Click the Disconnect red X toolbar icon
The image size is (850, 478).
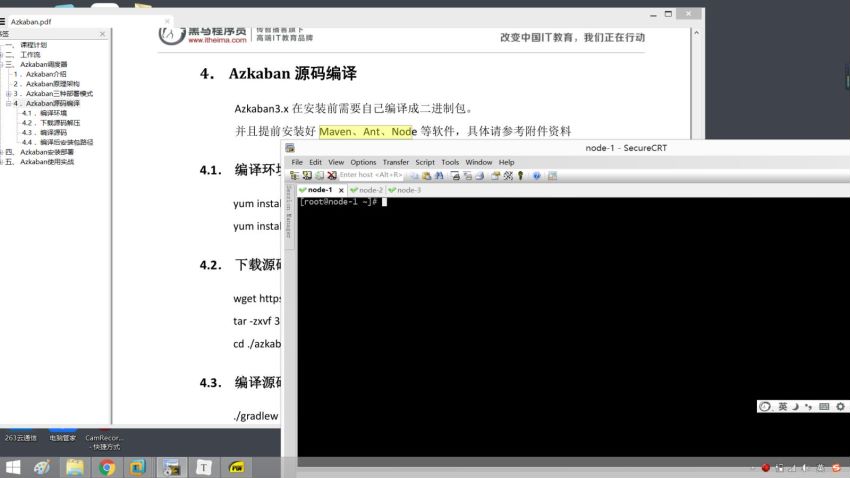pyautogui.click(x=332, y=175)
